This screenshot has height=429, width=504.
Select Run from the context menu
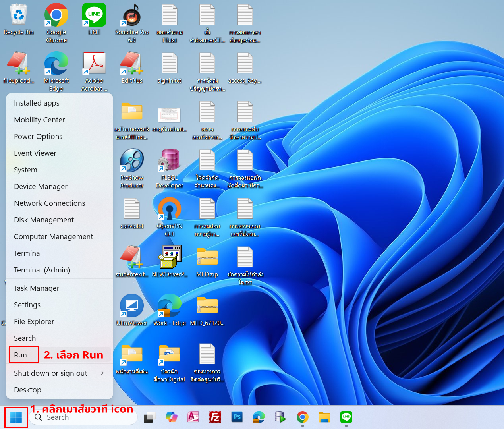[21, 355]
